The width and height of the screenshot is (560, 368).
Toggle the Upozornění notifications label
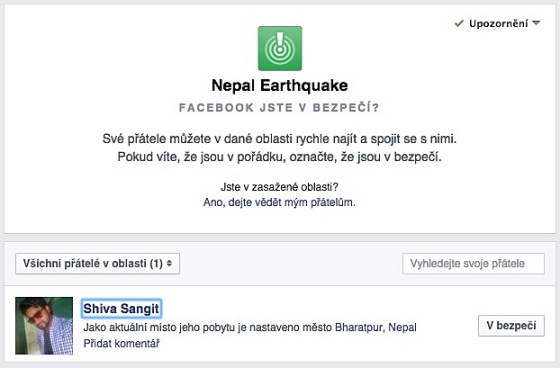(498, 24)
